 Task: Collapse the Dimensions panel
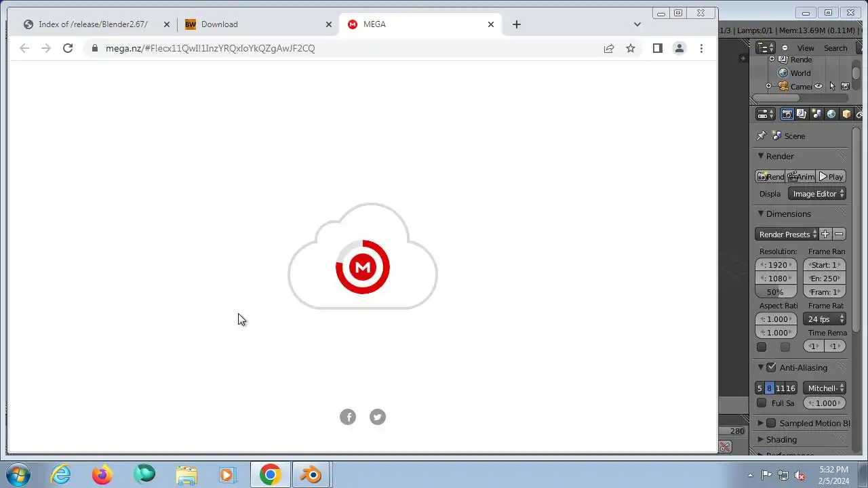[761, 213]
